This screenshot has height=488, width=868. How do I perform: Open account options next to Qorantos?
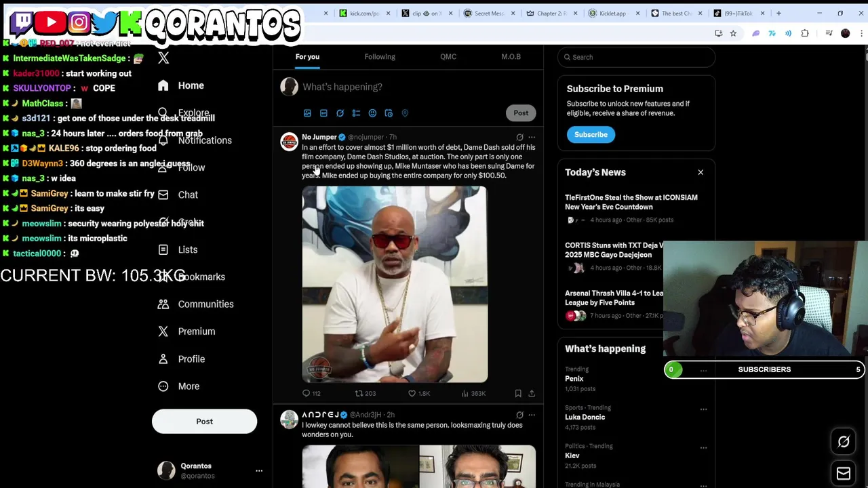point(258,470)
